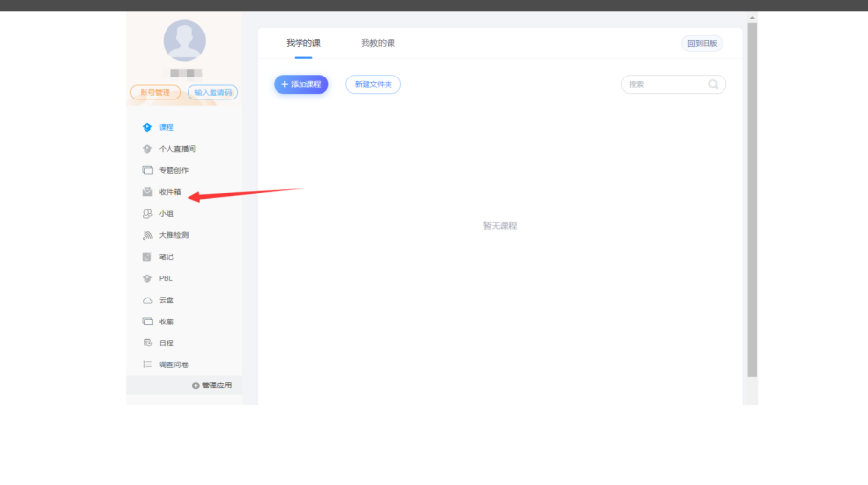The height and width of the screenshot is (485, 868).
Task: Open 个人直播间 from the sidebar
Action: pos(176,149)
